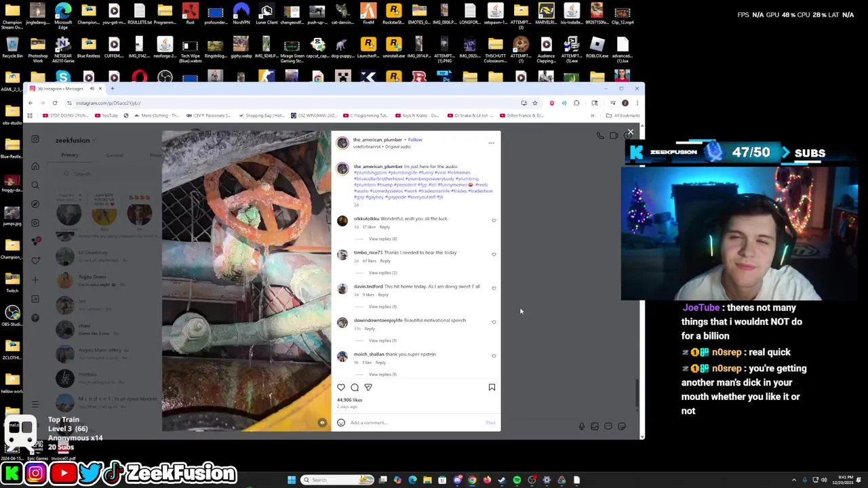Switch to the General messages tab
This screenshot has height=488, width=868.
pyautogui.click(x=115, y=155)
